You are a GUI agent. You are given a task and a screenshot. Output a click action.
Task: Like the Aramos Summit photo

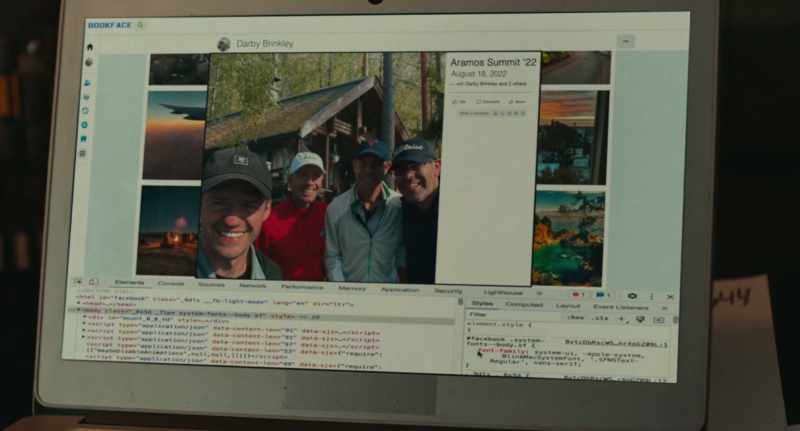coord(460,102)
